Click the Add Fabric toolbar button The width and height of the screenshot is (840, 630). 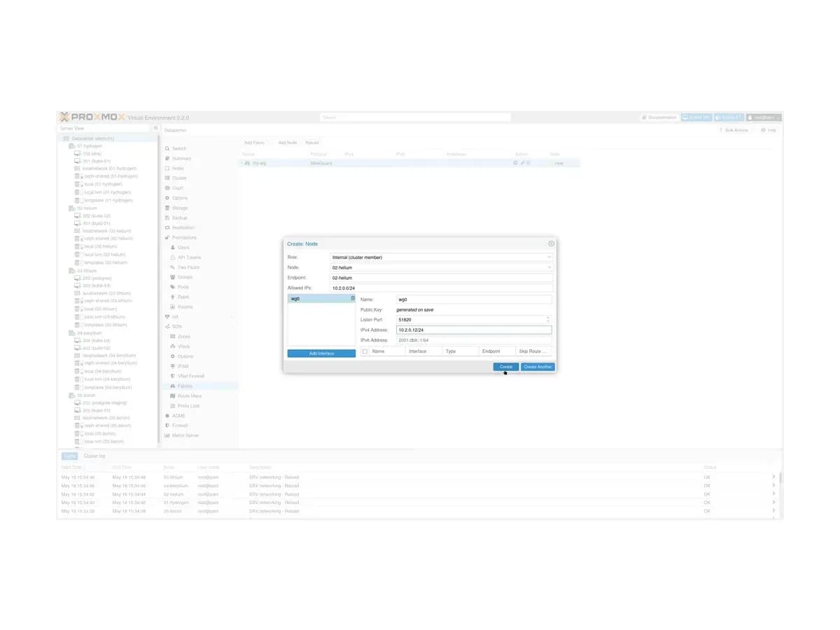pos(254,143)
